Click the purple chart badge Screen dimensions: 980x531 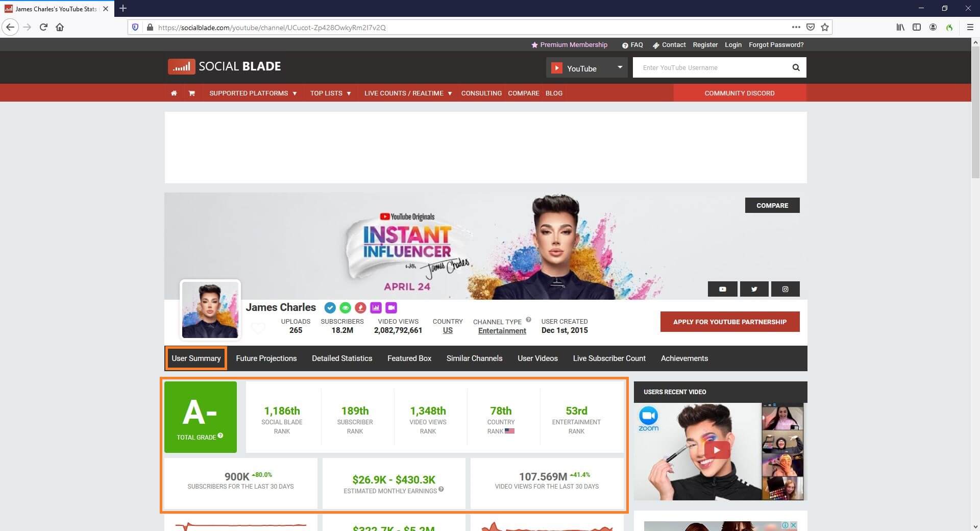[376, 308]
